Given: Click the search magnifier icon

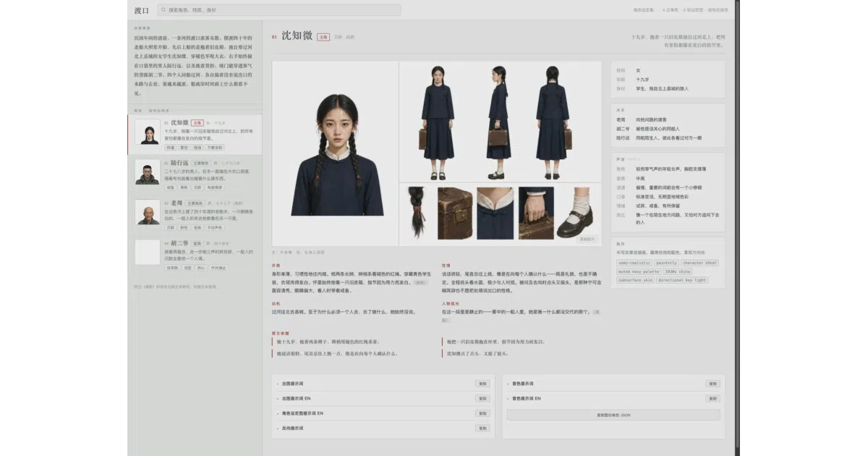Looking at the screenshot, I should point(163,10).
